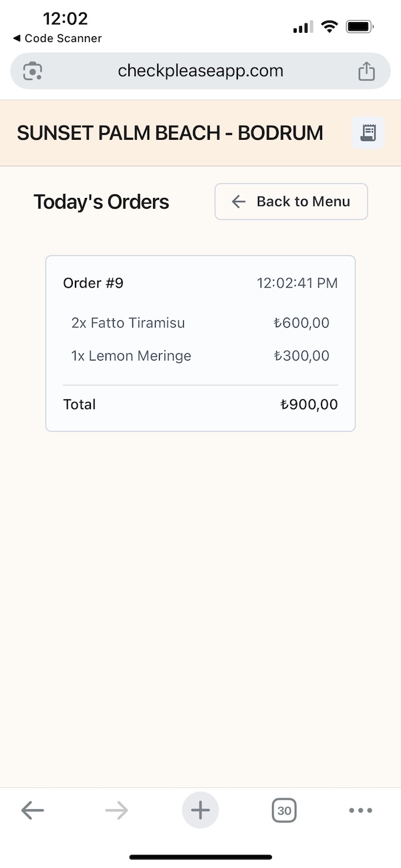Tap the Today's Orders heading
The height and width of the screenshot is (868, 401).
click(x=102, y=202)
